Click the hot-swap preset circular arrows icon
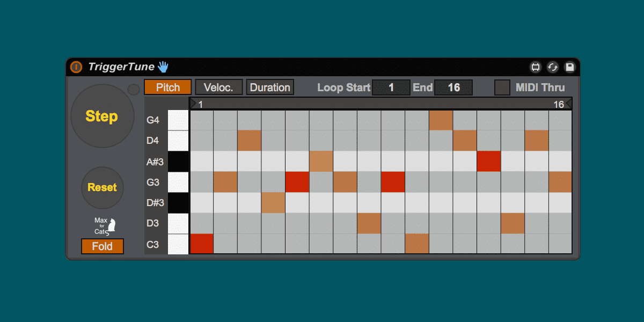This screenshot has width=644, height=322. point(553,67)
